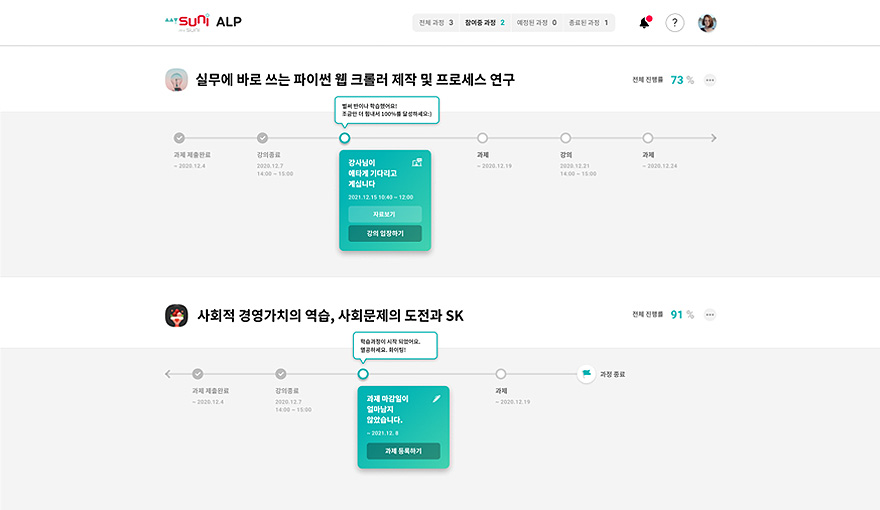Viewport: 880px width, 510px height.
Task: Click the SK social value course icon
Action: (176, 315)
